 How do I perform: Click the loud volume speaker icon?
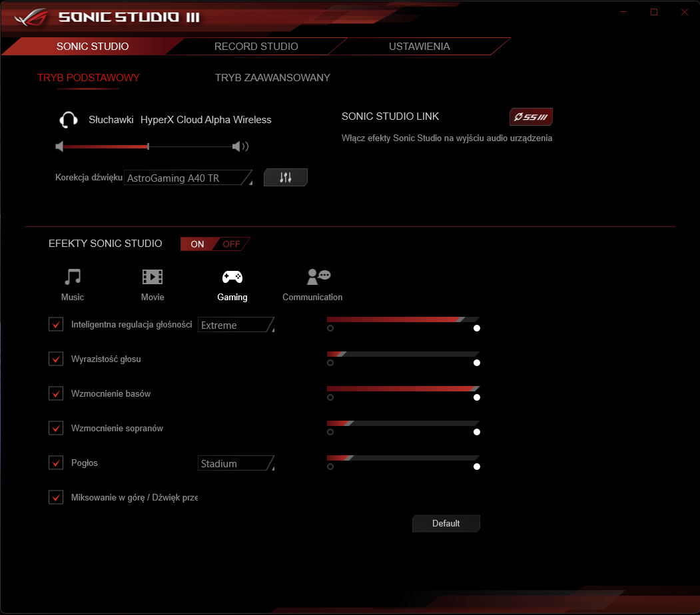(240, 146)
